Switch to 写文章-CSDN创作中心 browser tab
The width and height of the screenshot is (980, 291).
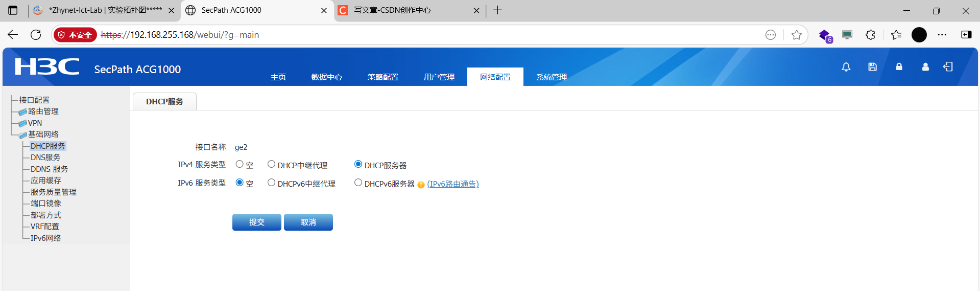pos(409,10)
